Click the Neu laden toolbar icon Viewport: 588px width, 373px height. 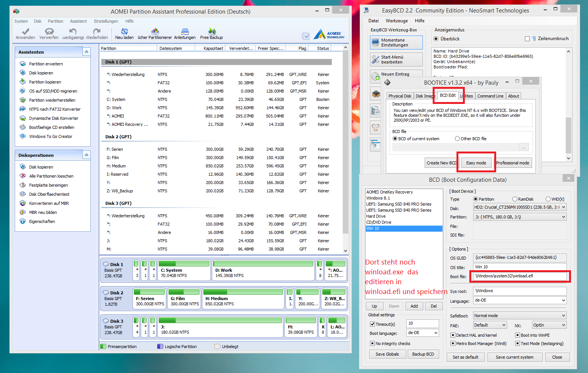(124, 31)
